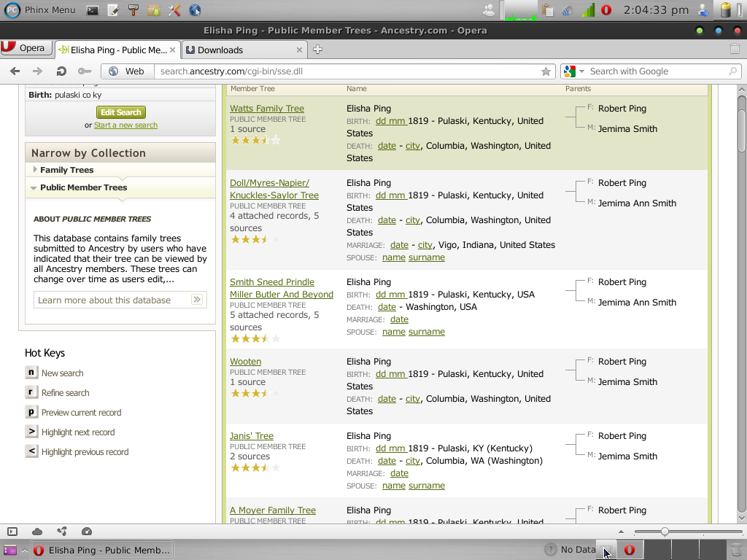Open the user switch icon beside the clock
This screenshot has width=747, height=560.
pyautogui.click(x=703, y=10)
